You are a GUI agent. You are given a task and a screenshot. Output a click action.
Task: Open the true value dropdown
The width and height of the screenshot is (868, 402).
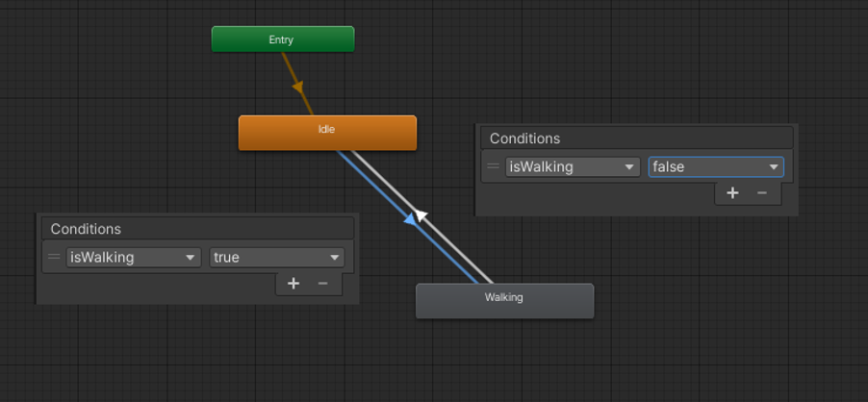pos(277,257)
